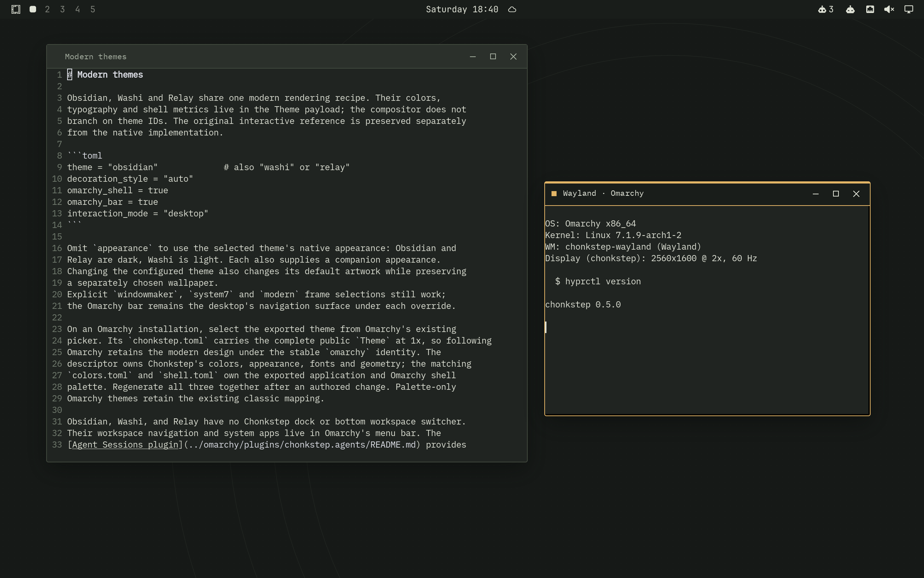Viewport: 924px width, 578px height.
Task: Minimize the Modern themes window
Action: (x=473, y=57)
